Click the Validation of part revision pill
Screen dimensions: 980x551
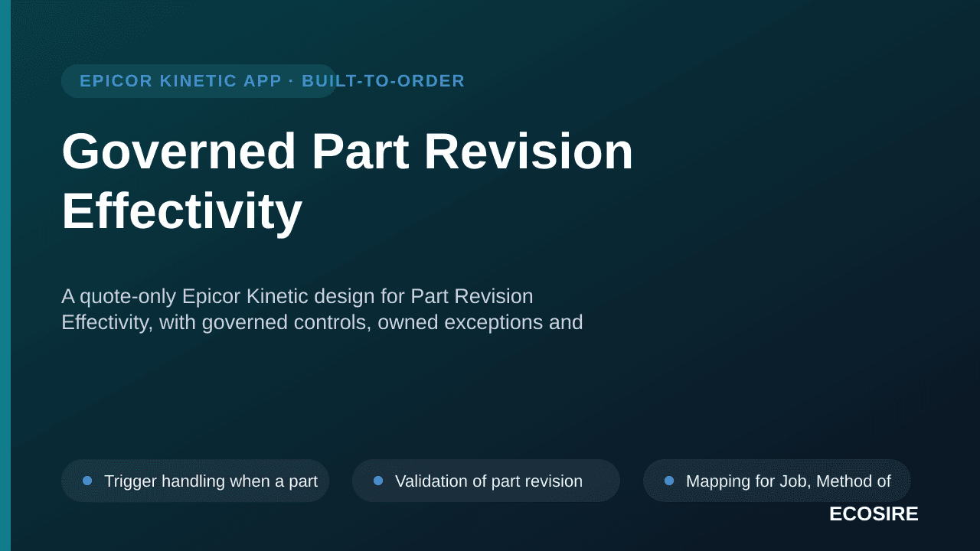point(486,481)
